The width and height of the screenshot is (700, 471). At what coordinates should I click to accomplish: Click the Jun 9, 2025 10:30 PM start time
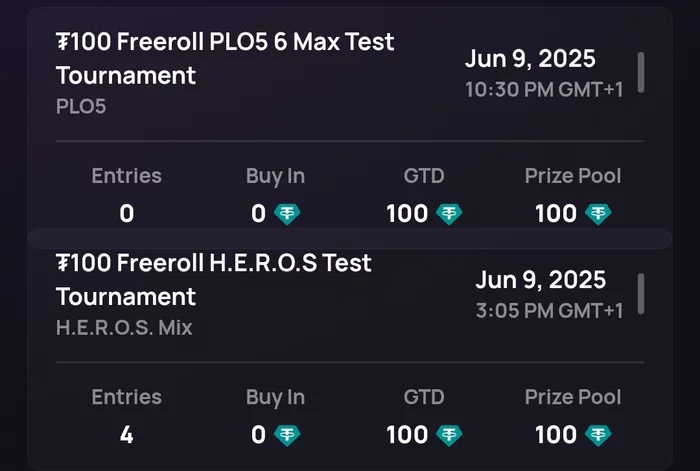544,73
